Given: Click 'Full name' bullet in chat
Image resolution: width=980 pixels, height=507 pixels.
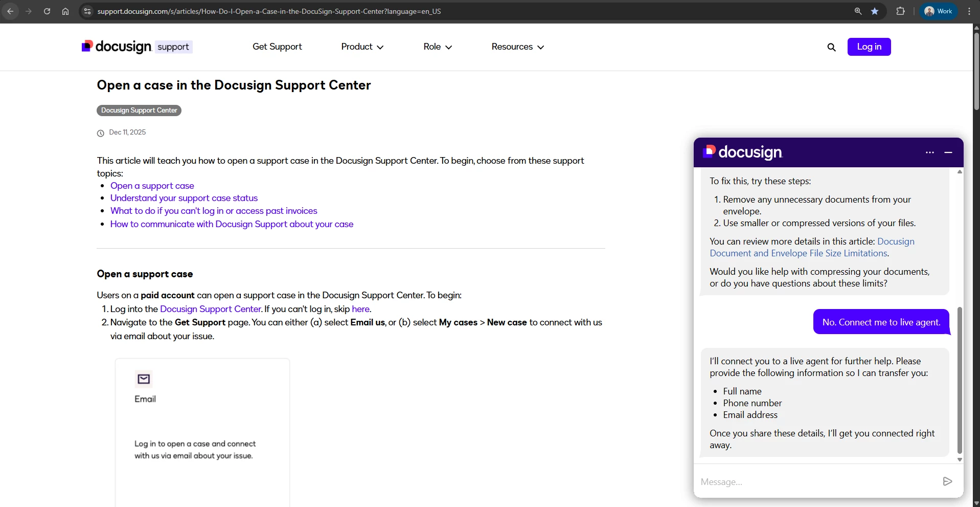Looking at the screenshot, I should [742, 391].
